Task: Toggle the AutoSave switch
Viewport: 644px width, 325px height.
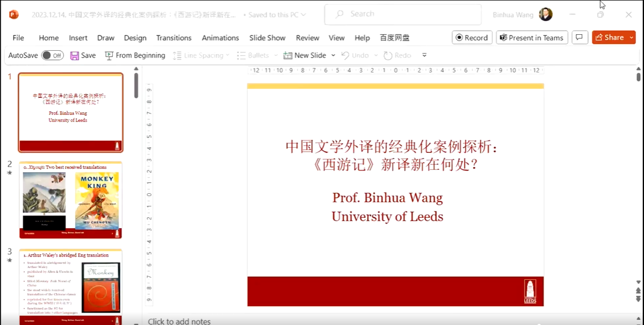Action: (52, 55)
